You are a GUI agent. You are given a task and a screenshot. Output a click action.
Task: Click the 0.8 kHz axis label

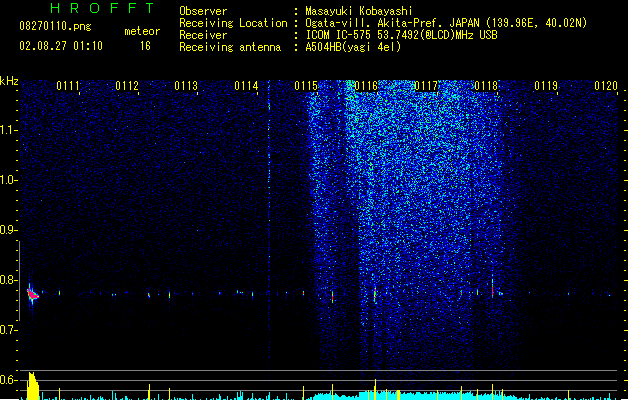pos(9,280)
